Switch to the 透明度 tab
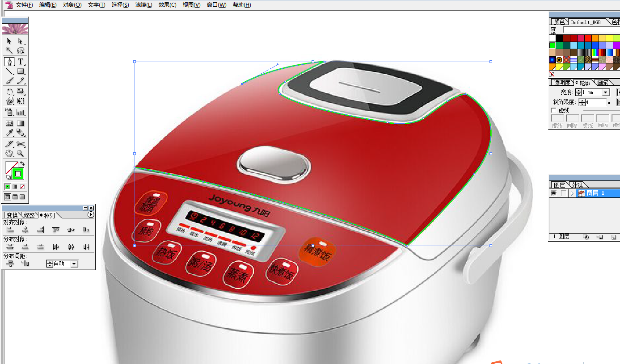Screen dimensions: 620x364 coord(562,83)
